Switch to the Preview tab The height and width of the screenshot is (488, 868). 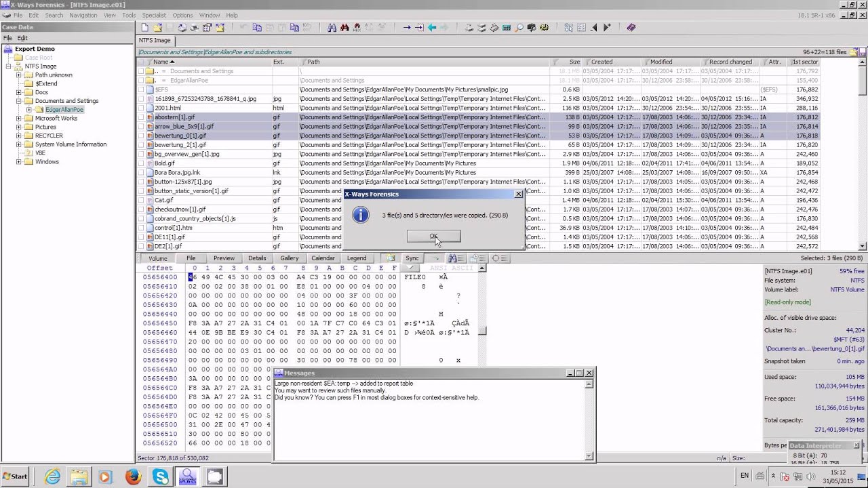(224, 258)
